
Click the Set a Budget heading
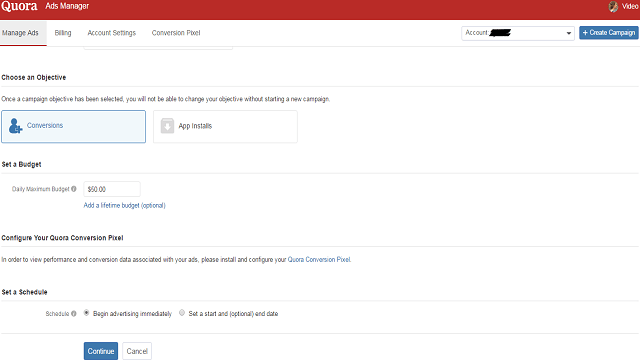[21, 164]
